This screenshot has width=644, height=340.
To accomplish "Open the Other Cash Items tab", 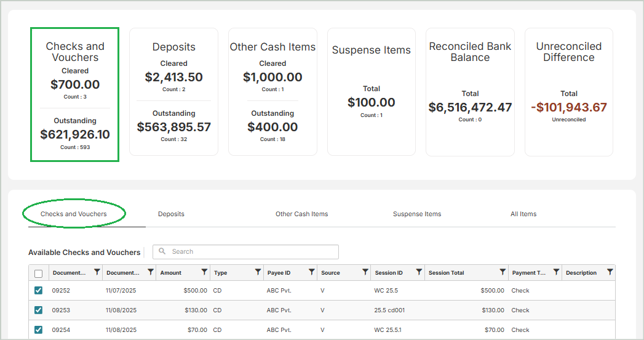I will pyautogui.click(x=301, y=214).
